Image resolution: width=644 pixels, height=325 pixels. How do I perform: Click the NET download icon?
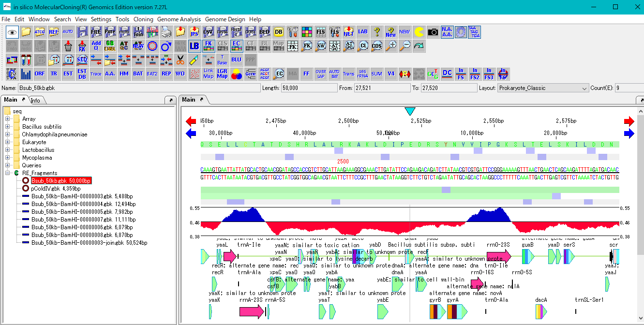(x=349, y=32)
